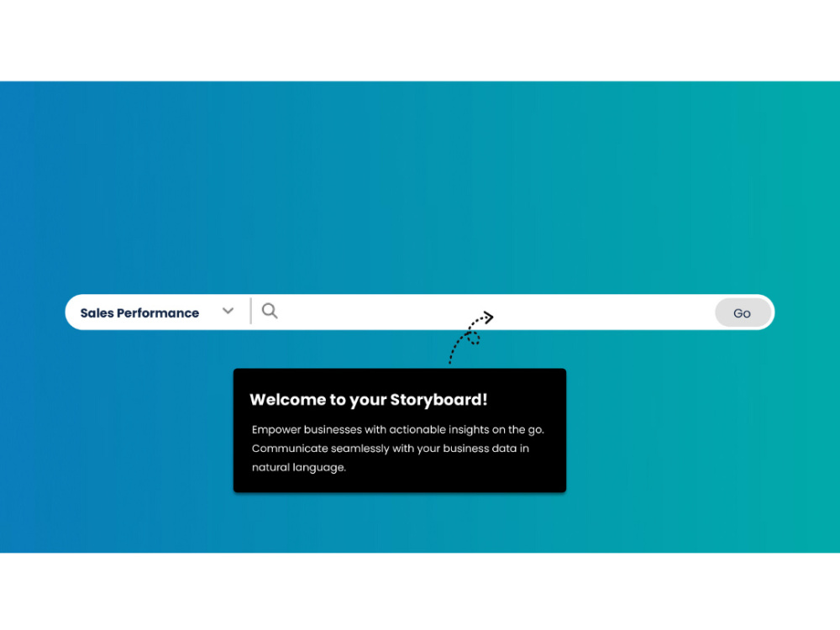Image resolution: width=840 pixels, height=630 pixels.
Task: Click the 'Empower businesses with actionable insights' line
Action: (x=398, y=429)
